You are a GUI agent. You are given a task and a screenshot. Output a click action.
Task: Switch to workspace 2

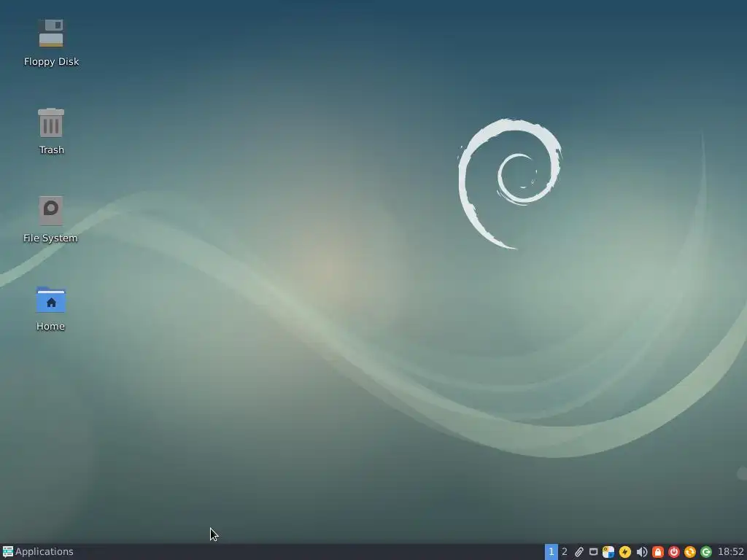[565, 551]
